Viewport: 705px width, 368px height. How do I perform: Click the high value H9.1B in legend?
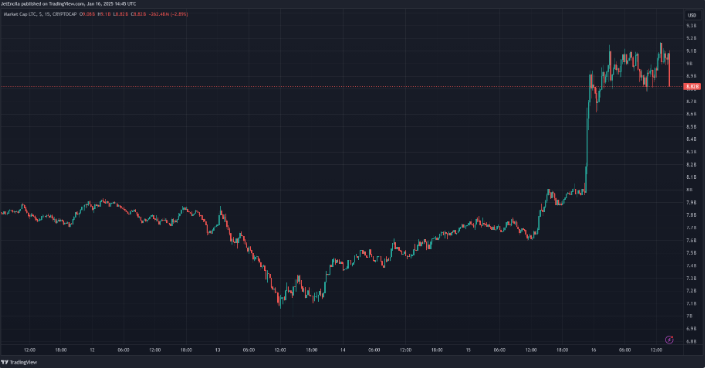(x=104, y=14)
